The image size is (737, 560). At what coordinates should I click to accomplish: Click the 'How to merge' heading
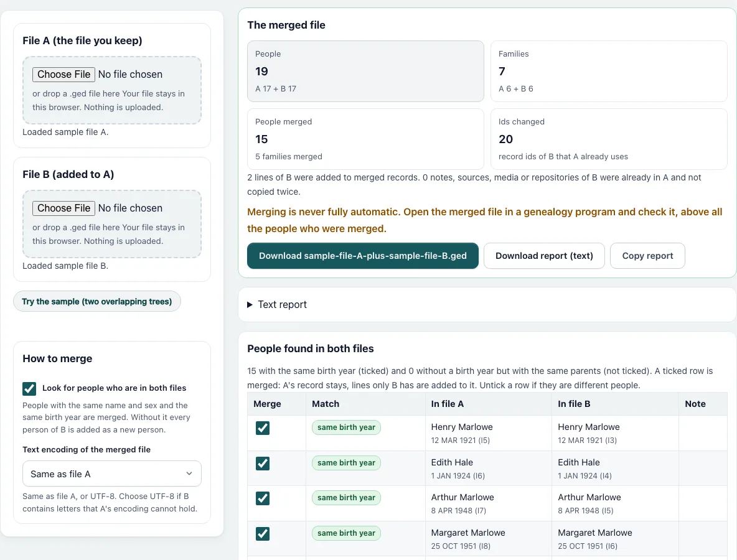click(57, 358)
